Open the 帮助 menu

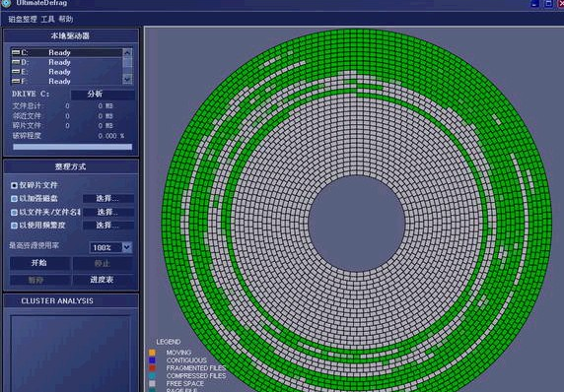click(x=66, y=20)
